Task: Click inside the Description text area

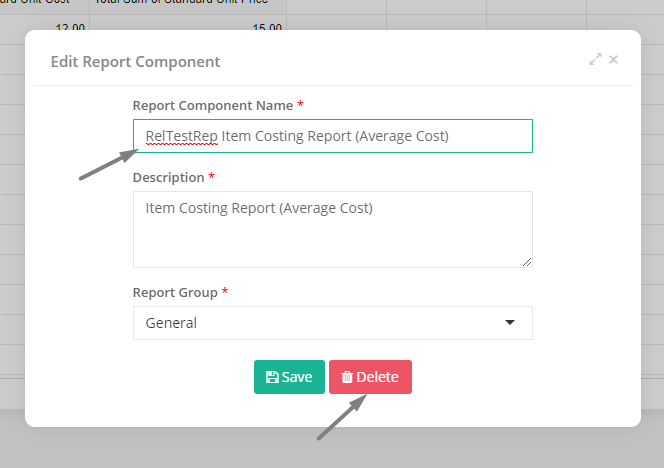Action: (333, 230)
